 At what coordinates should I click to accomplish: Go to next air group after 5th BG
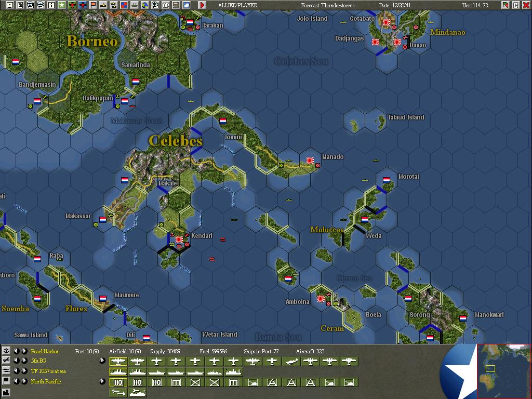24,361
